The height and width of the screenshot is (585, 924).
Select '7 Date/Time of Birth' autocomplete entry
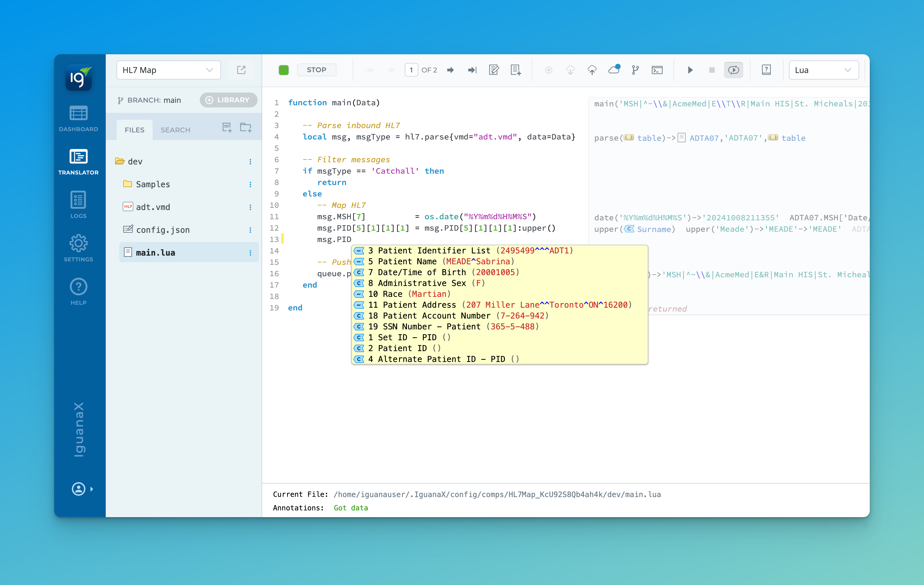500,272
